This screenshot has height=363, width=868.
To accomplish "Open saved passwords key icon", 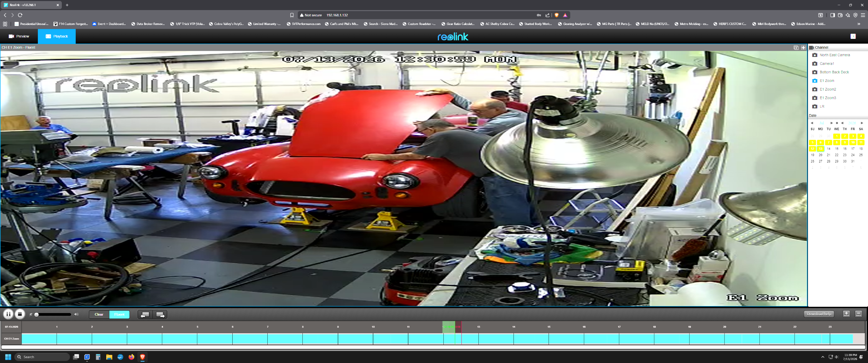I will [x=539, y=15].
